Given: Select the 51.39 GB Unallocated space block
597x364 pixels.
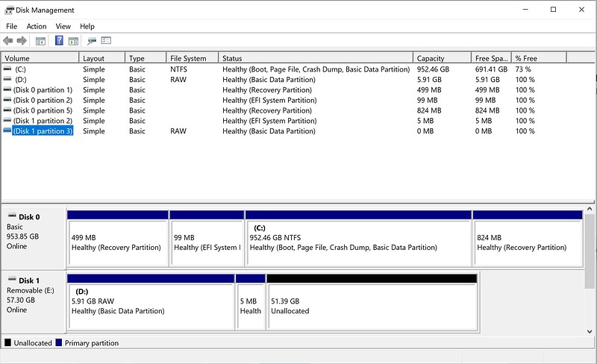Looking at the screenshot, I should (372, 306).
